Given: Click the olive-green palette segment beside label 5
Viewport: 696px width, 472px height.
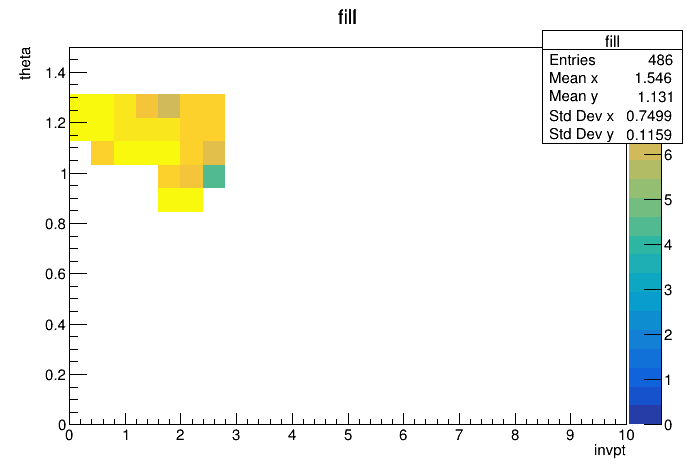Looking at the screenshot, I should point(645,188).
